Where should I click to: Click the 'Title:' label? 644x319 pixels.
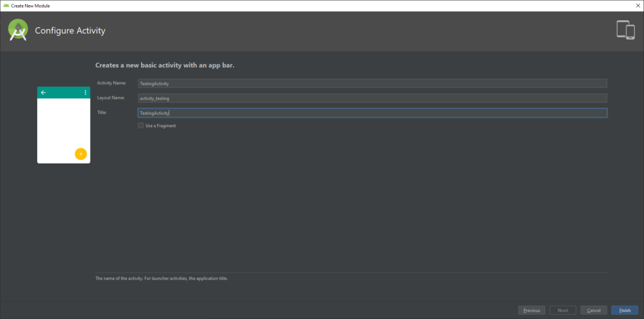[102, 112]
